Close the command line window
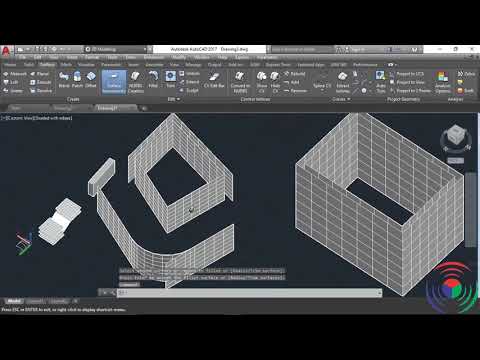Screen dimensions: 480x360 point(105,293)
